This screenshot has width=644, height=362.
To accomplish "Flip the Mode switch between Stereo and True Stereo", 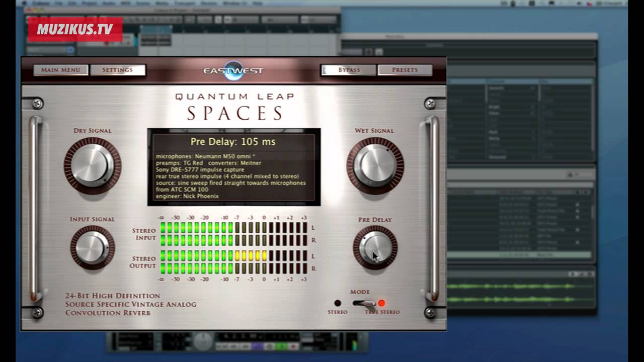I will pyautogui.click(x=363, y=303).
